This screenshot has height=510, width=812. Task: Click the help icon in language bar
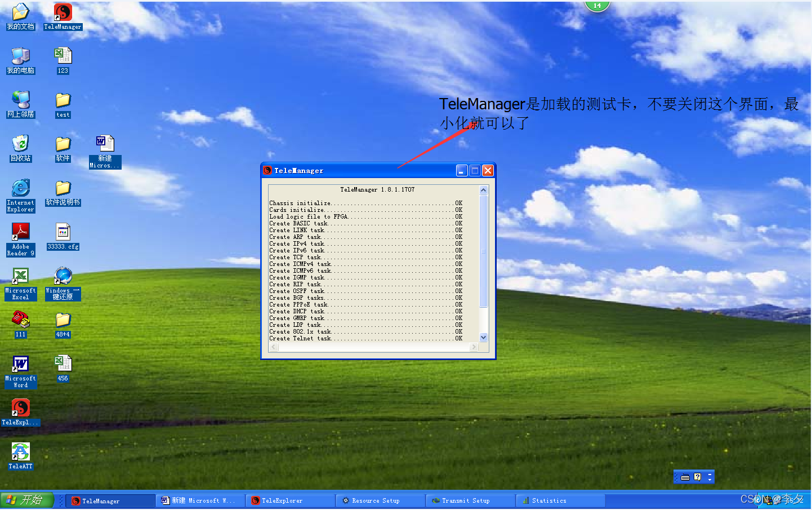coord(698,477)
